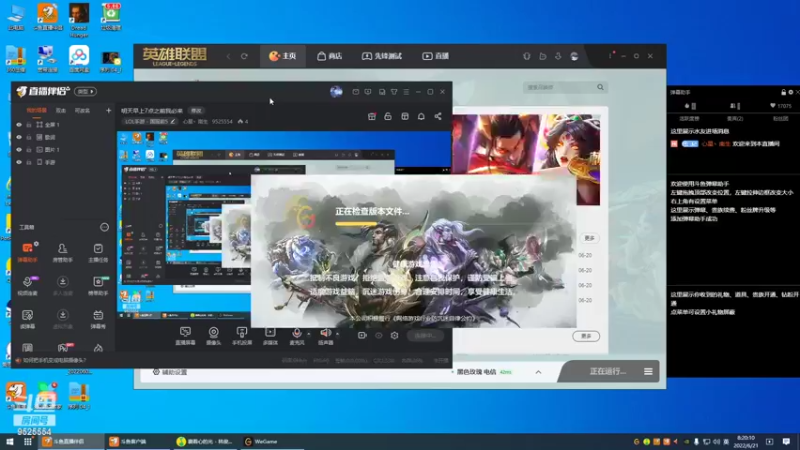The height and width of the screenshot is (450, 800).
Task: Open the 弹幕秀 tool icon
Action: point(98,318)
